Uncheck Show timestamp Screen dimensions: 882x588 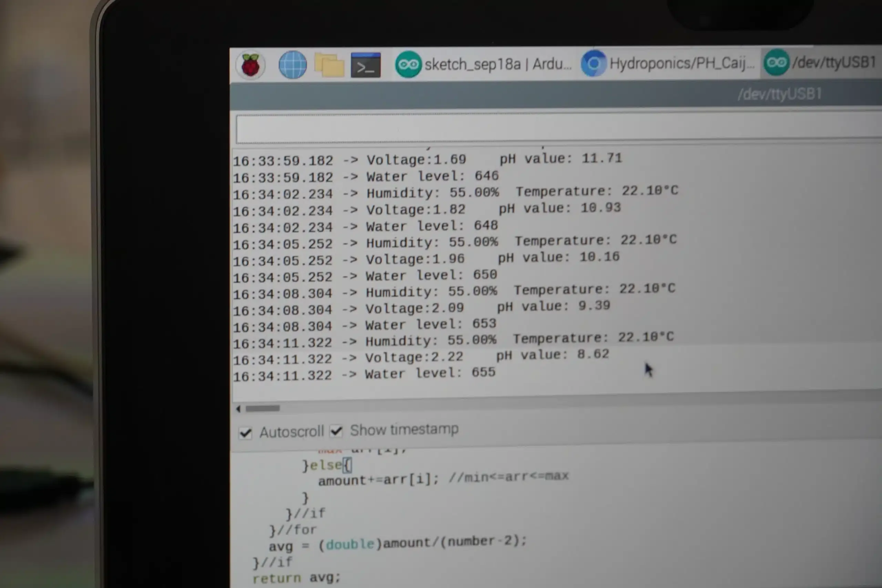point(336,431)
